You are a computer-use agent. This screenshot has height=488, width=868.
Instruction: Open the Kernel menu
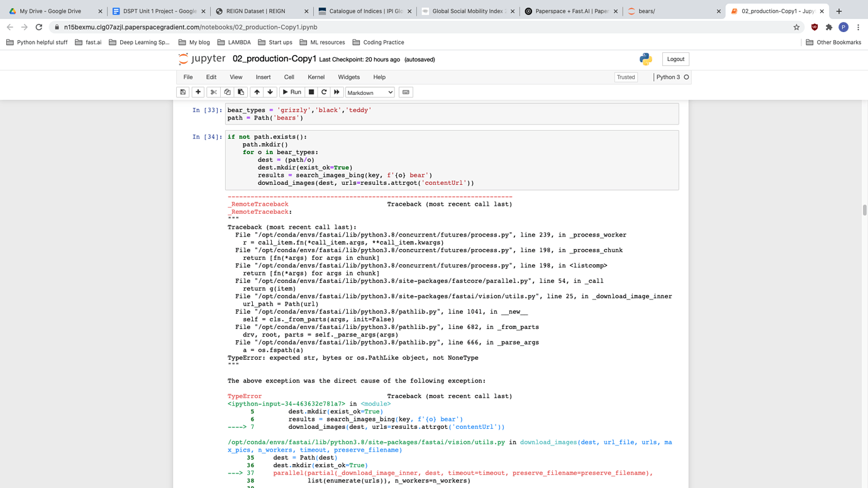point(316,77)
